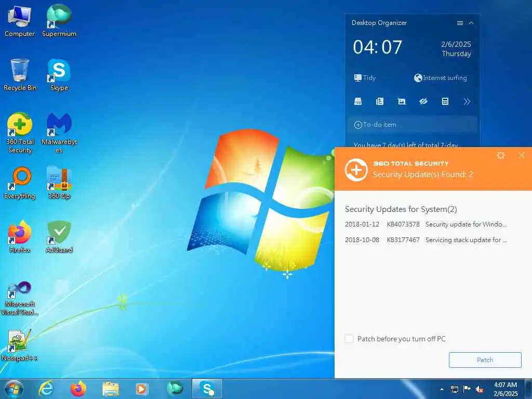Open the calculator icon in organizer
The width and height of the screenshot is (532, 399).
445,101
